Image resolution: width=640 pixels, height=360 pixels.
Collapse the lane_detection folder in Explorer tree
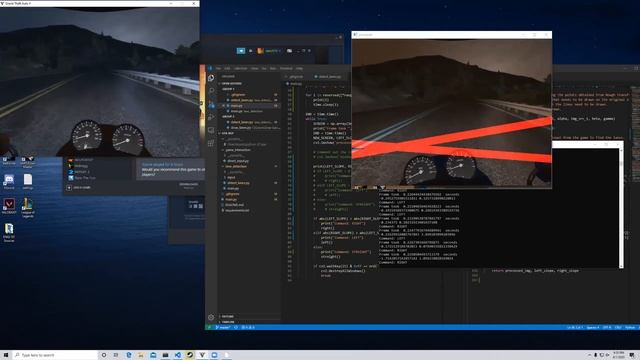click(x=236, y=167)
